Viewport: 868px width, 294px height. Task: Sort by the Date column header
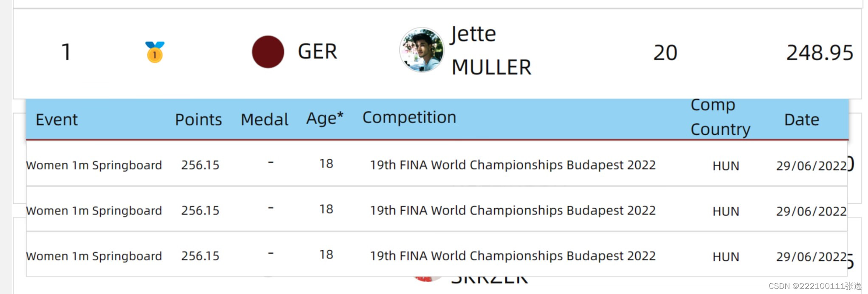[801, 120]
